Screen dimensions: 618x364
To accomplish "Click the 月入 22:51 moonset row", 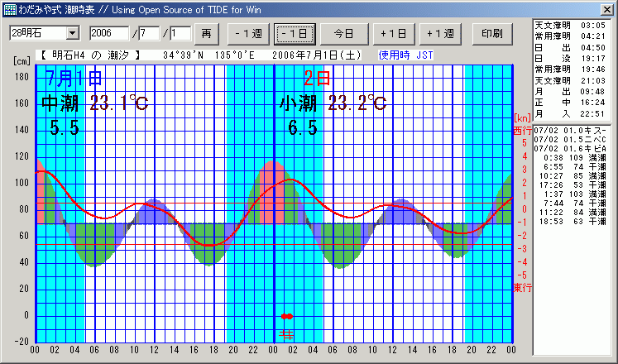I will 571,113.
